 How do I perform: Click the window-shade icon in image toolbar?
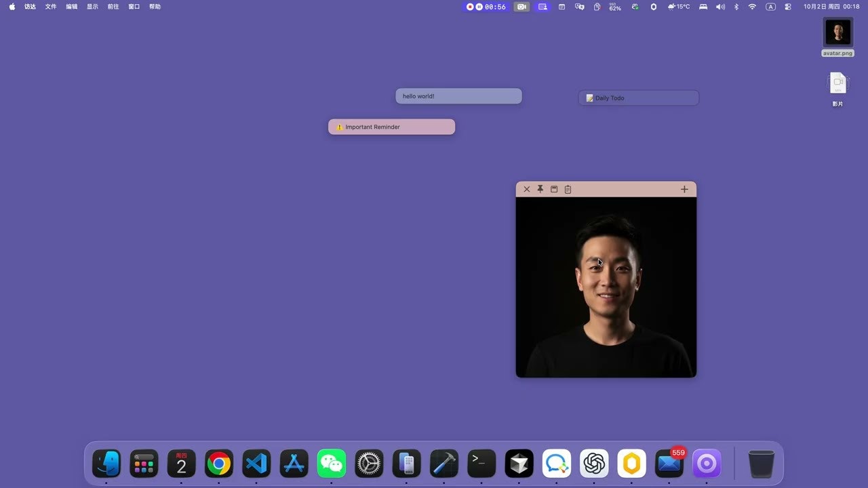(554, 189)
